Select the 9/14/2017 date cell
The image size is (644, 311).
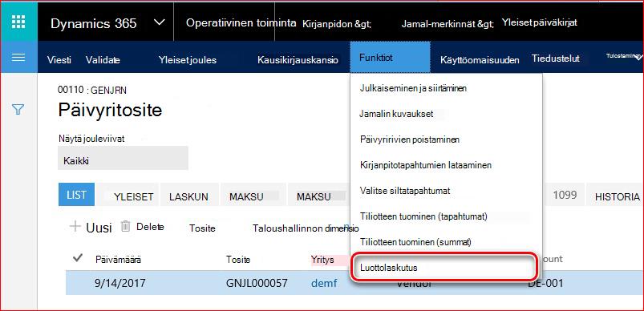point(120,283)
